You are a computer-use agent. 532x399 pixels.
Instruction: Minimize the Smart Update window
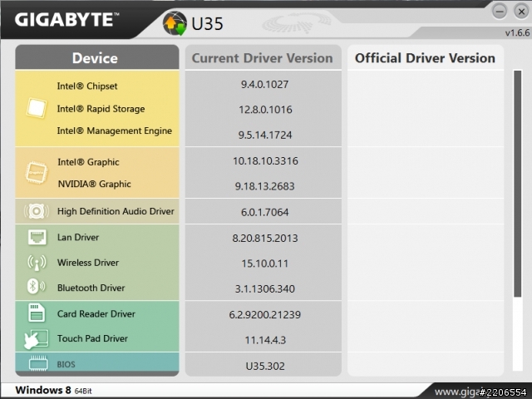pos(500,12)
